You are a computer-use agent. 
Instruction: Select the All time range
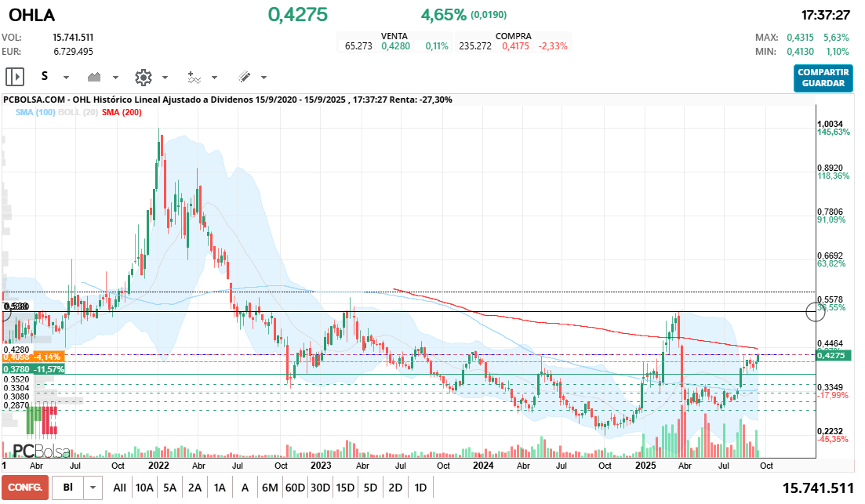(x=119, y=488)
